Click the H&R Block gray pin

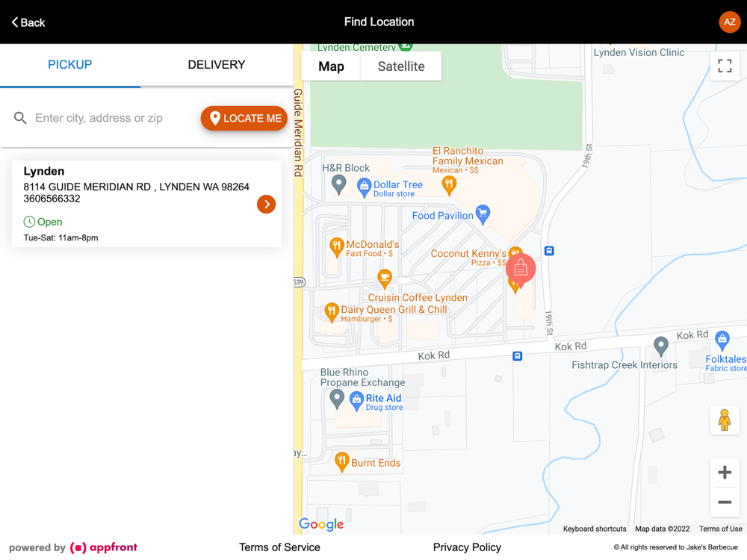pos(338,184)
